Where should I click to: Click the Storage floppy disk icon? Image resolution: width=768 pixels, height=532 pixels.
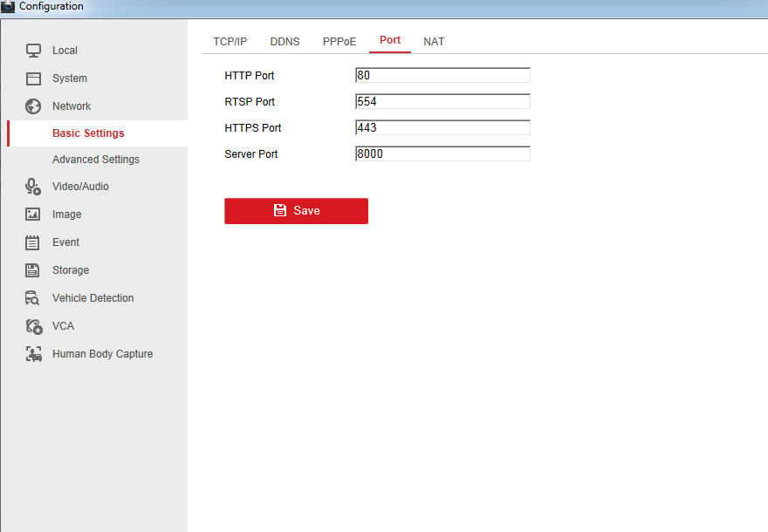click(x=33, y=270)
